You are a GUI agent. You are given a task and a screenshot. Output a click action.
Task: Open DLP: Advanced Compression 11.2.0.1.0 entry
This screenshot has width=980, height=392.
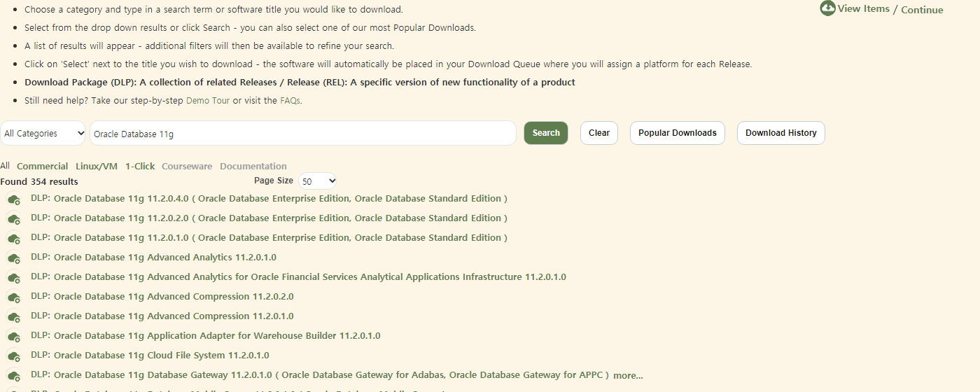pos(162,316)
